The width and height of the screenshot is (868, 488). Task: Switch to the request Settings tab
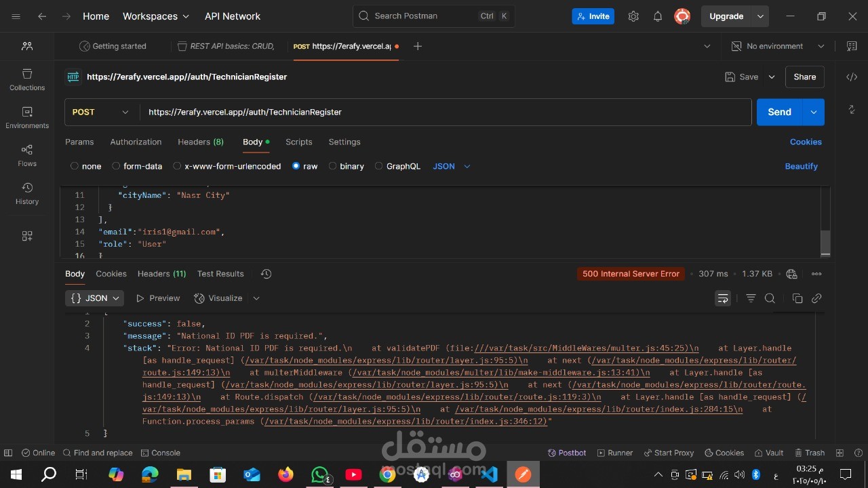344,142
